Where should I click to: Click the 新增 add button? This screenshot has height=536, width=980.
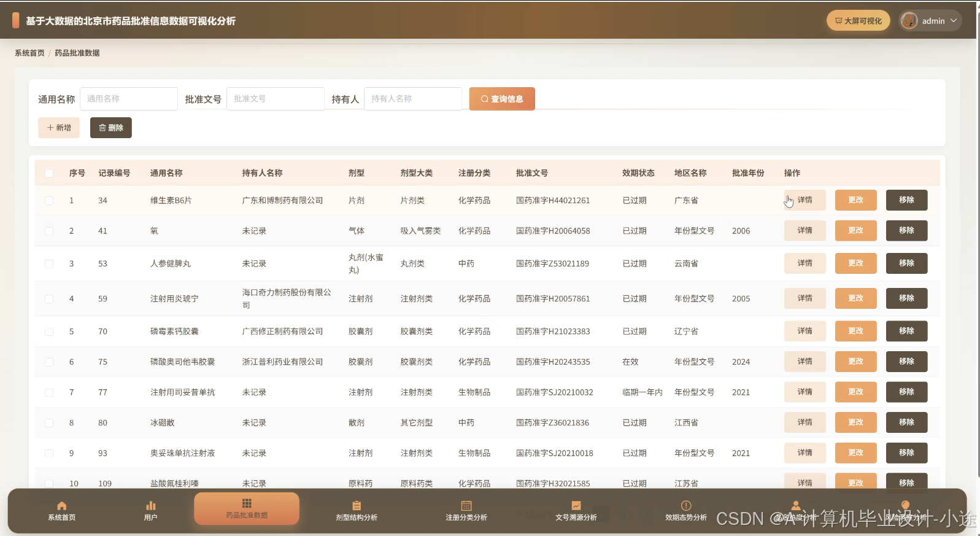point(59,128)
